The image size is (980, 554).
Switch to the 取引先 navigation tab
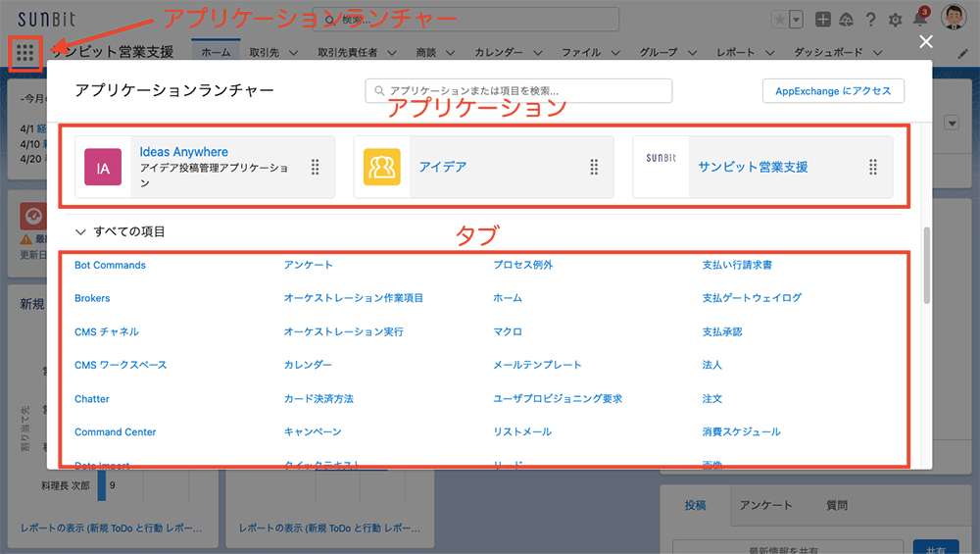coord(265,53)
